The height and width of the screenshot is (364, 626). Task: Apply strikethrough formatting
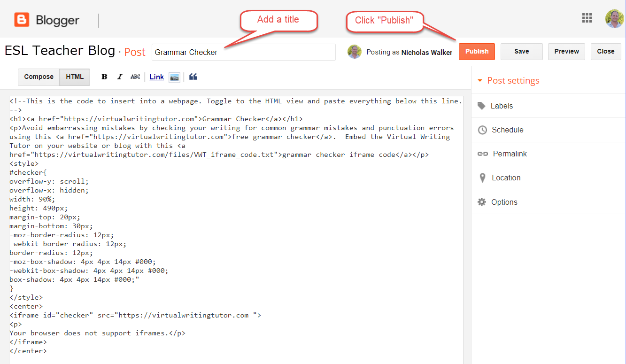click(135, 77)
